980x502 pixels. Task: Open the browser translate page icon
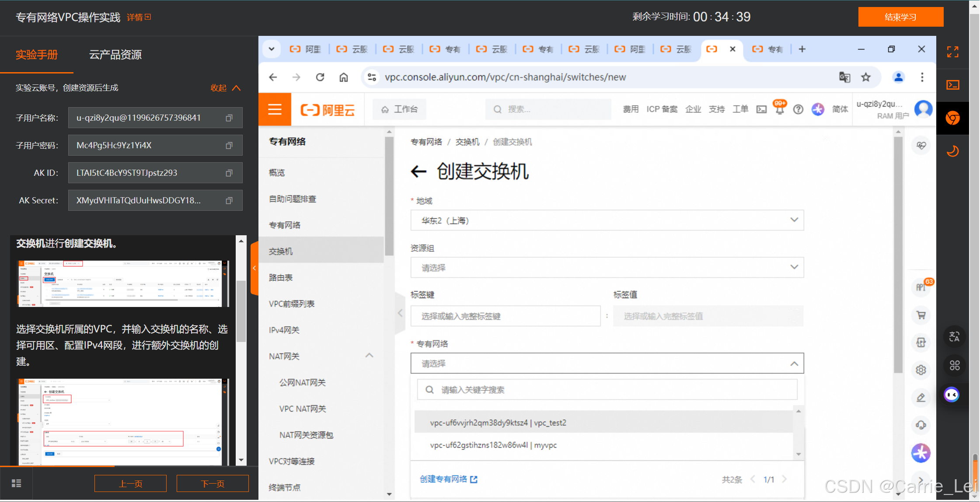tap(844, 77)
